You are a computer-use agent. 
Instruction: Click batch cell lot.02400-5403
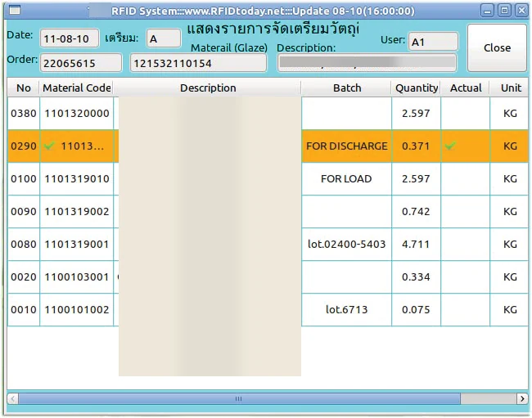(x=346, y=244)
